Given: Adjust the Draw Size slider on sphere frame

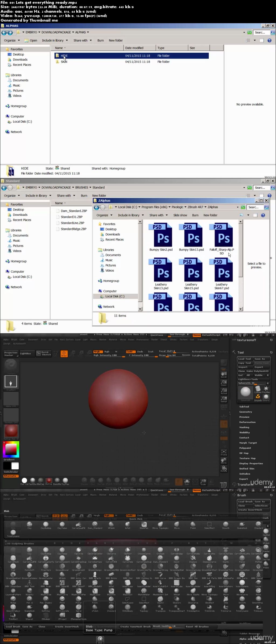Looking at the screenshot, I should pyautogui.click(x=170, y=355).
